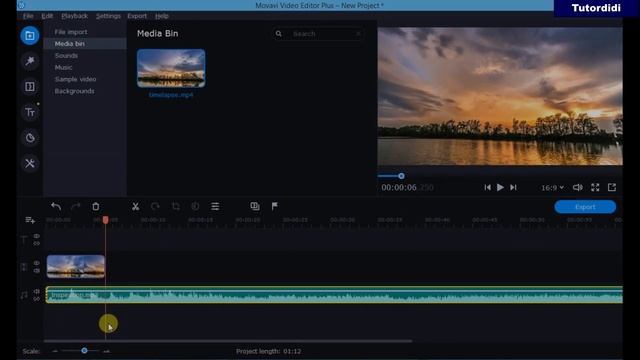Toggle visibility of the title track
This screenshot has width=640, height=360.
[37, 236]
